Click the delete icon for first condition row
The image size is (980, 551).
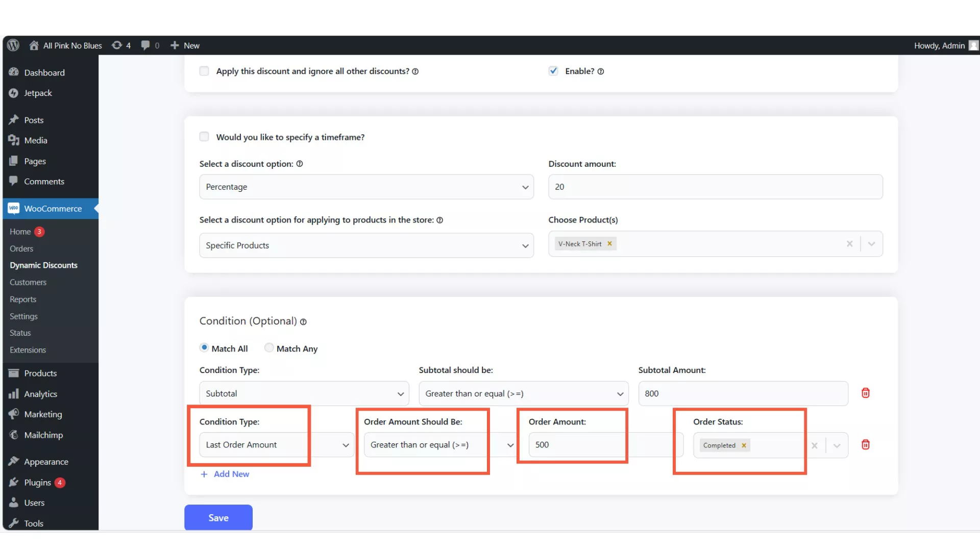pos(866,393)
